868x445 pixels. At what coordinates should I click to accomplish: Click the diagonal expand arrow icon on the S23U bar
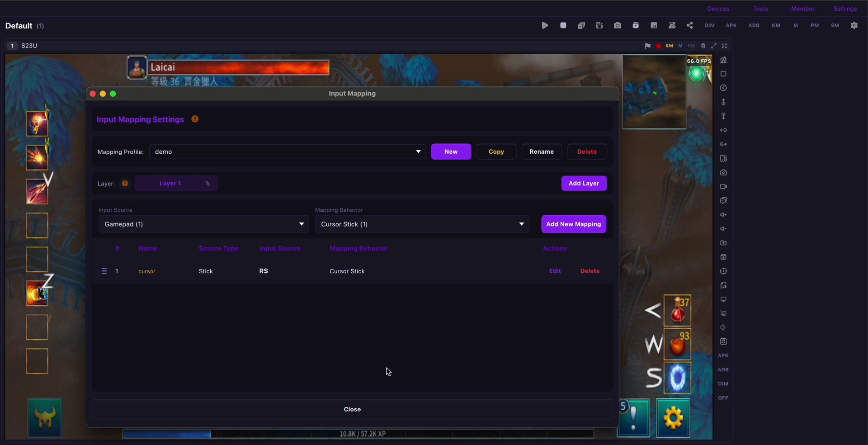point(714,46)
